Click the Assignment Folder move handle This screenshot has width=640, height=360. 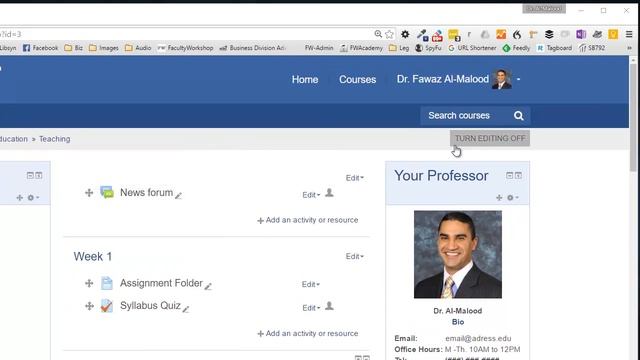click(89, 283)
